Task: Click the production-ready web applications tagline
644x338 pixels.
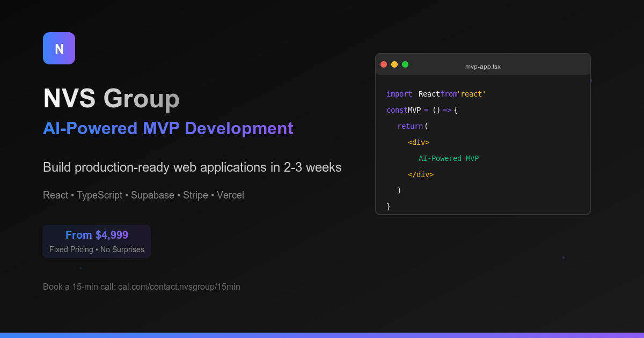Action: pyautogui.click(x=192, y=167)
